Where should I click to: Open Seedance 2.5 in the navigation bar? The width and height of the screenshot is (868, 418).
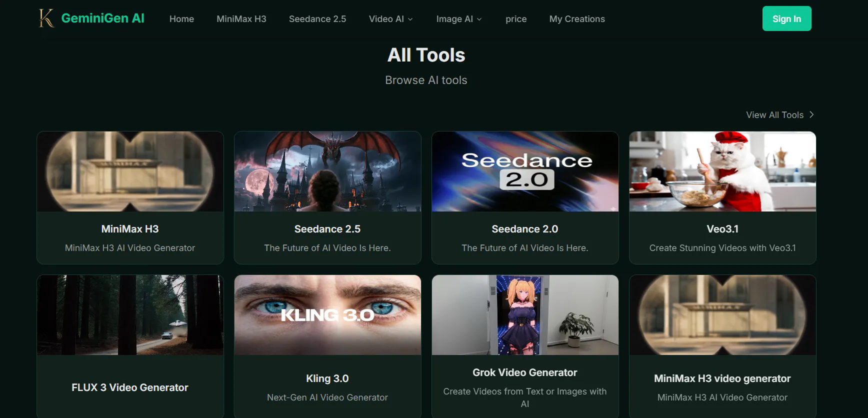[x=317, y=19]
